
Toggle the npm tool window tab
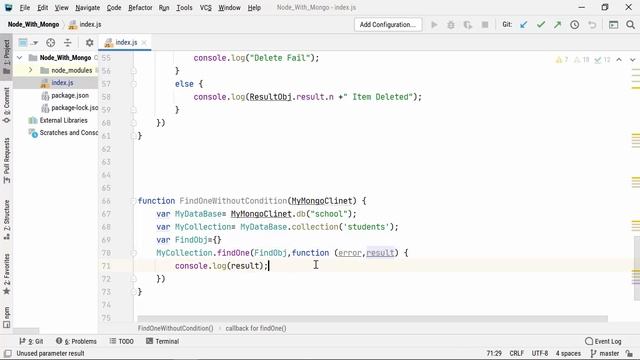pos(7,317)
